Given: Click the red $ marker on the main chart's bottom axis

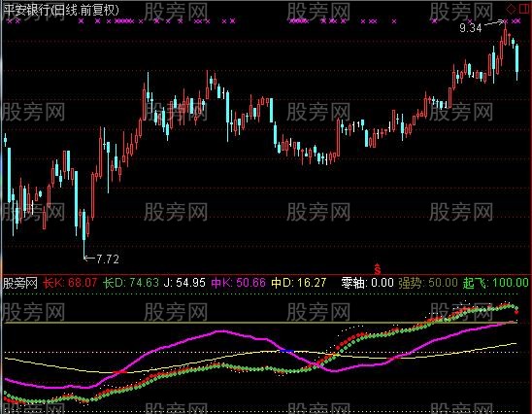Looking at the screenshot, I should (x=378, y=269).
